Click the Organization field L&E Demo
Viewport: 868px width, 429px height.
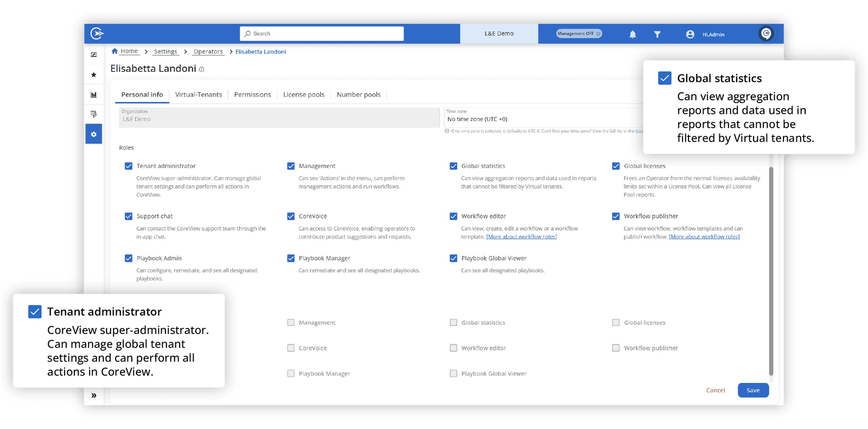coord(279,117)
